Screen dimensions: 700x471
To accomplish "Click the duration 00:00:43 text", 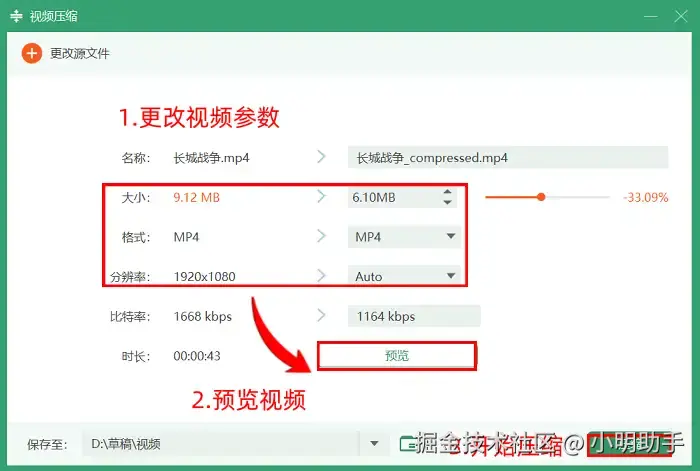I will 197,356.
